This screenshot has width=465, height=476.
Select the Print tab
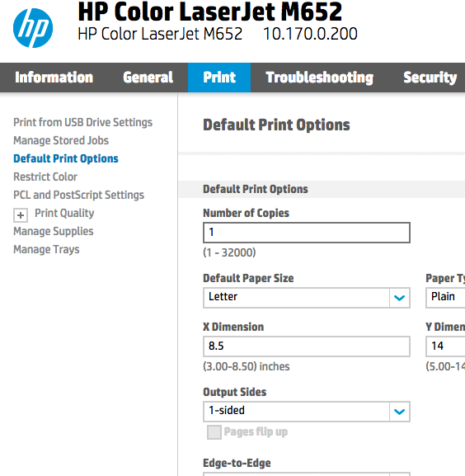(219, 78)
